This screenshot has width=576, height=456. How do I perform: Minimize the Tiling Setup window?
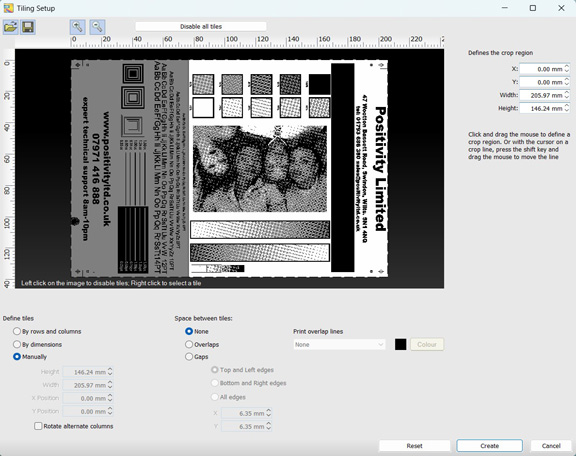pos(505,8)
